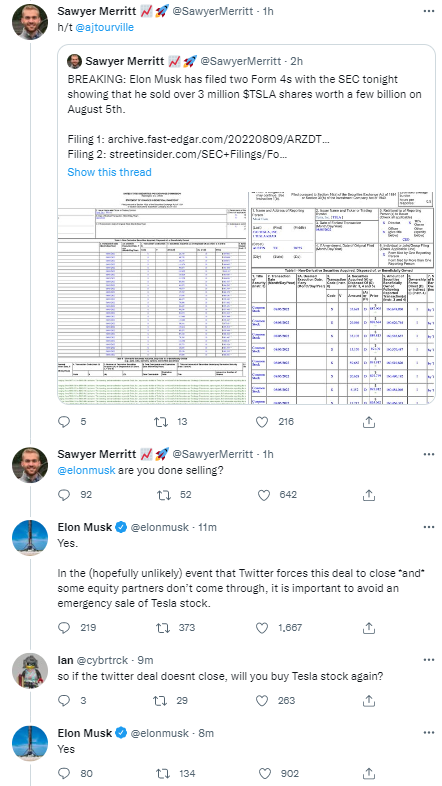The image size is (442, 786).
Task: Open more options for Ian's tweet
Action: click(x=428, y=660)
